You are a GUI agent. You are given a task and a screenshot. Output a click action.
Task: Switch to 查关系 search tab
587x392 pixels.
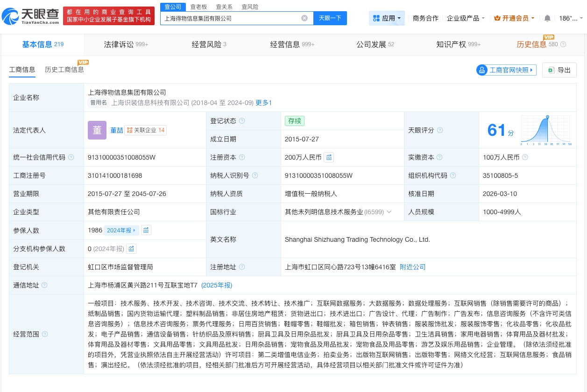tap(224, 7)
